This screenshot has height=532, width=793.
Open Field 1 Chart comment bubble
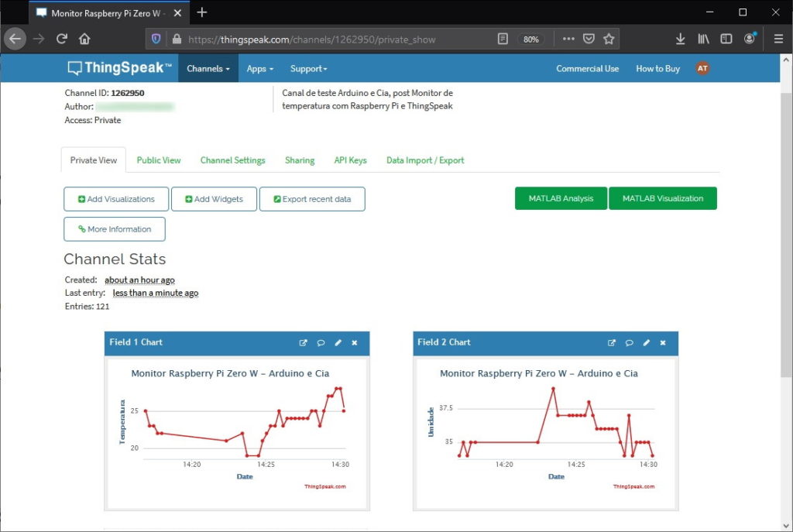321,343
